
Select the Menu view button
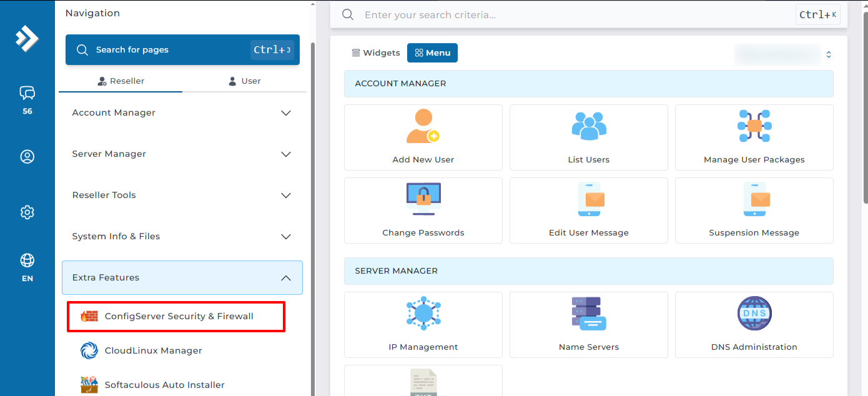tap(432, 53)
